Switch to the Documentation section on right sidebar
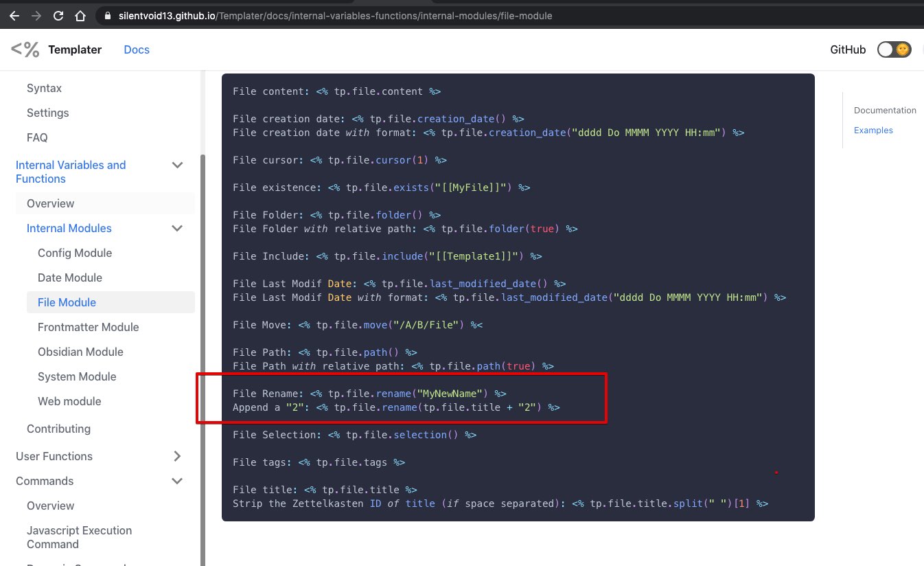This screenshot has width=924, height=566. (x=885, y=110)
